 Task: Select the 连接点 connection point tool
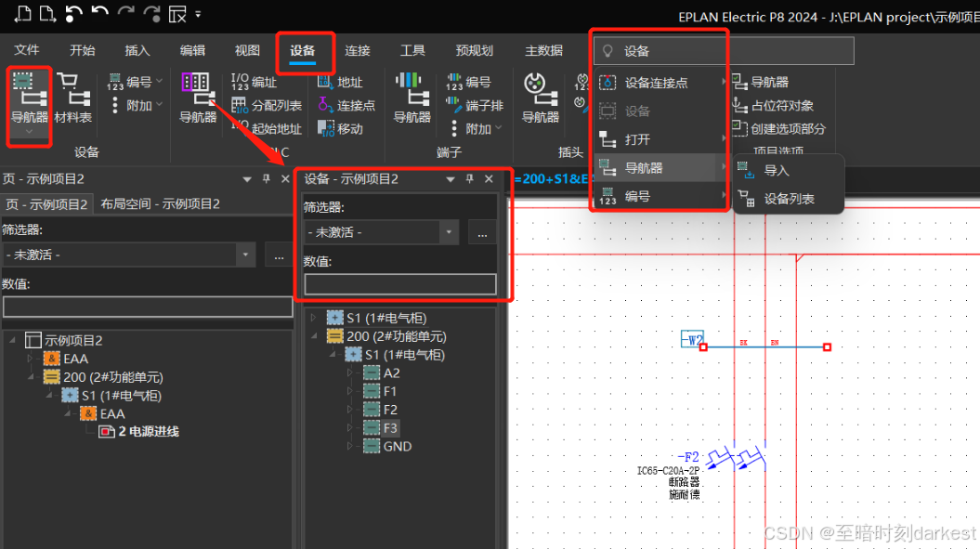[x=346, y=106]
